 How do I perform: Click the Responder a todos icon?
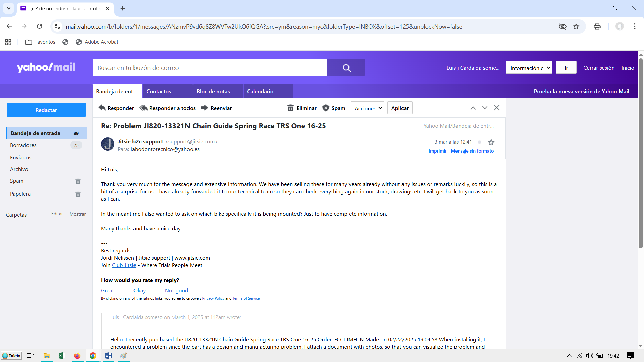pyautogui.click(x=144, y=108)
